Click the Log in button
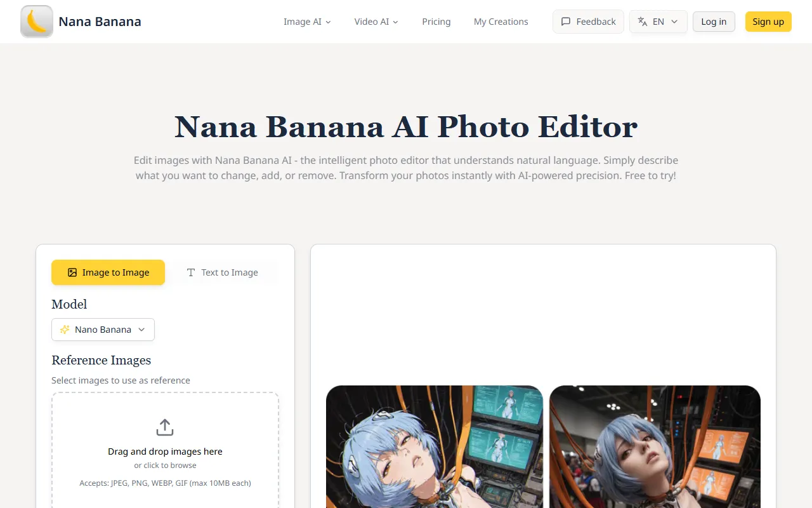812x508 pixels. [x=714, y=22]
